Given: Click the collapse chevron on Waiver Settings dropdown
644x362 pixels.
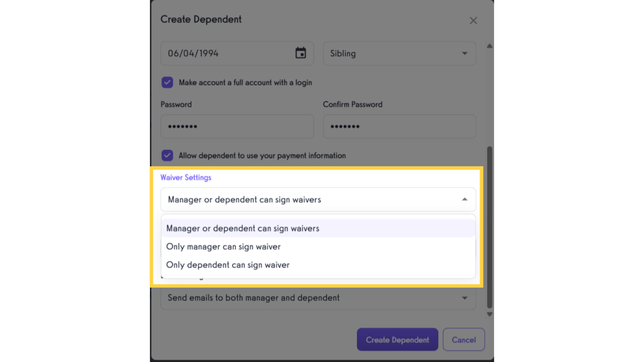Looking at the screenshot, I should click(x=464, y=199).
